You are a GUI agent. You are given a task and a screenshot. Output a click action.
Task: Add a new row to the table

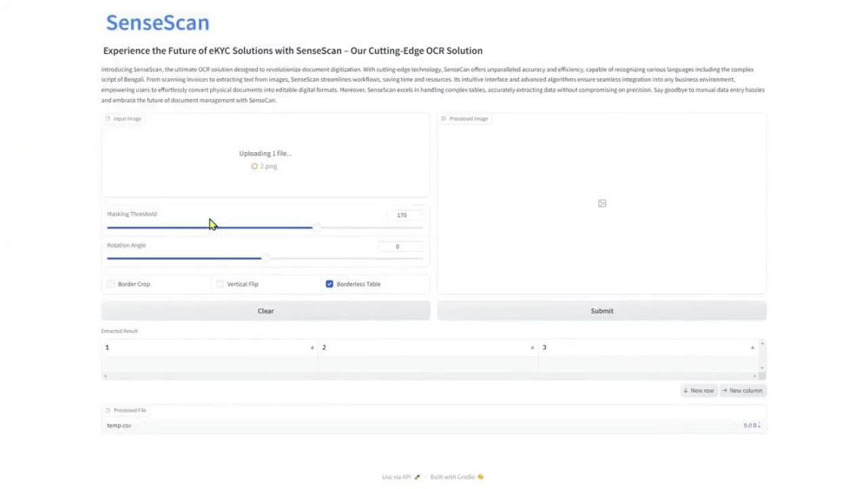pos(699,391)
